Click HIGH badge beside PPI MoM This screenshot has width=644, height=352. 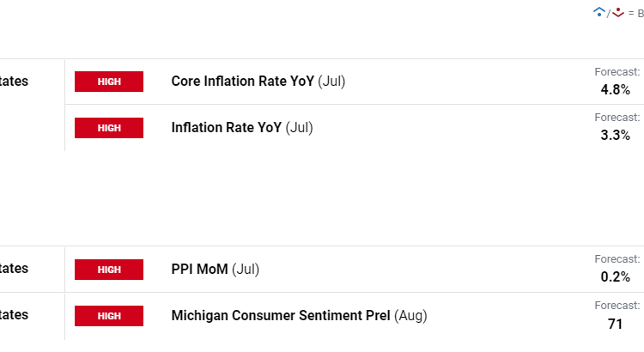(109, 270)
